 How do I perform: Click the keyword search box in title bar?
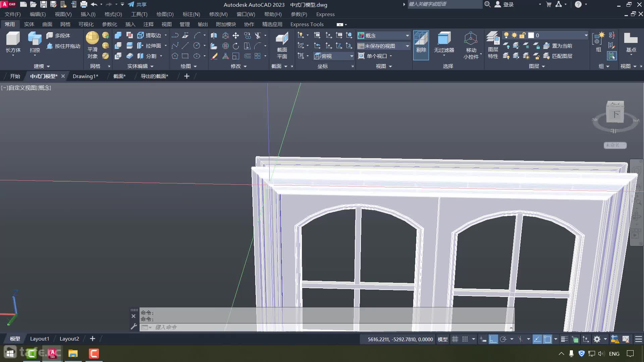(444, 4)
